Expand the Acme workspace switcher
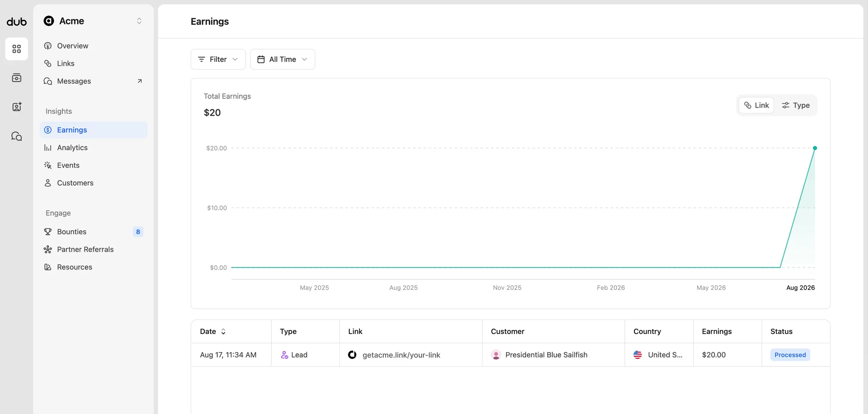The height and width of the screenshot is (414, 868). coord(93,21)
